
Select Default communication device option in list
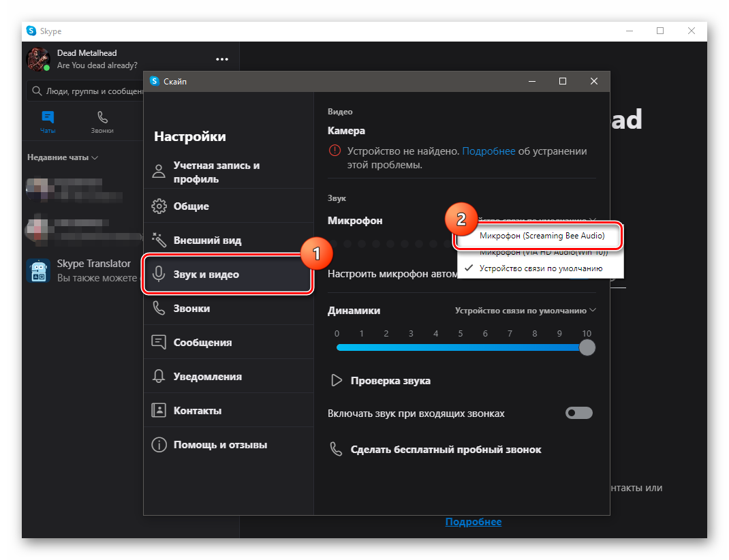click(540, 268)
